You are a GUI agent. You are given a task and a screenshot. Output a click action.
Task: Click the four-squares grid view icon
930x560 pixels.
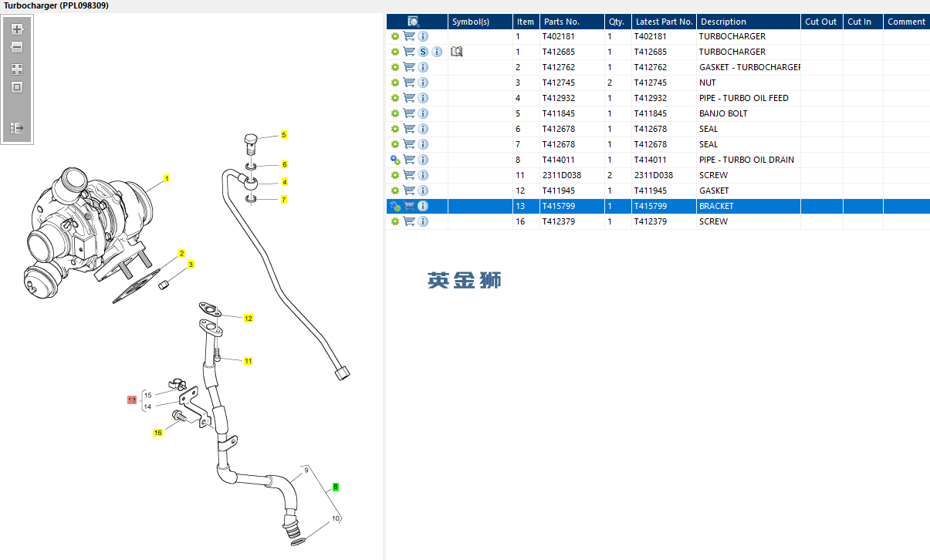point(17,69)
